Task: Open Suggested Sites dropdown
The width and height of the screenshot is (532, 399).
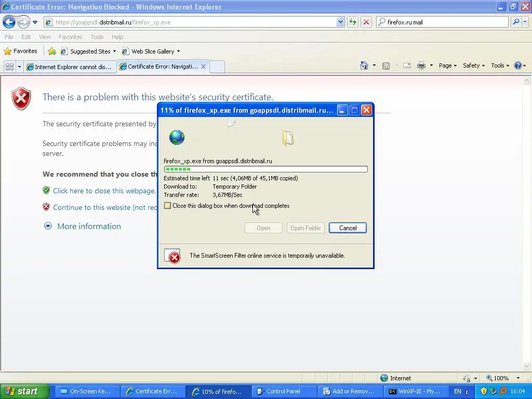Action: pyautogui.click(x=88, y=51)
